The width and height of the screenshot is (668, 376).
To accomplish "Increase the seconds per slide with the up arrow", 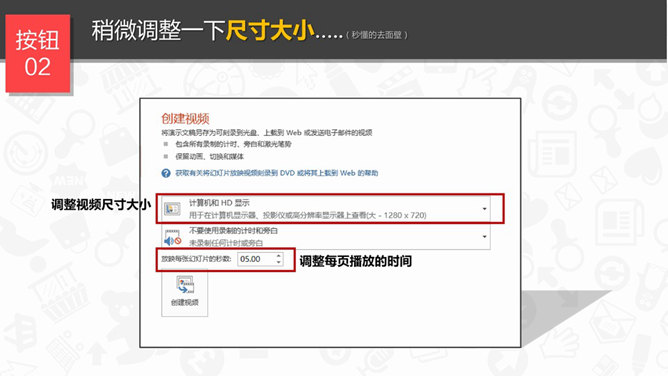I will point(279,255).
